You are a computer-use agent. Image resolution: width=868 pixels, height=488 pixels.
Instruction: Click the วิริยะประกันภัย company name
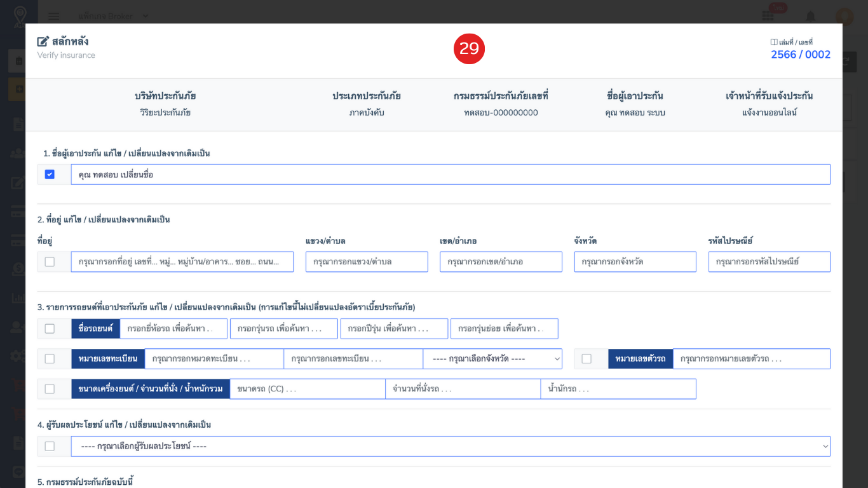click(x=165, y=112)
